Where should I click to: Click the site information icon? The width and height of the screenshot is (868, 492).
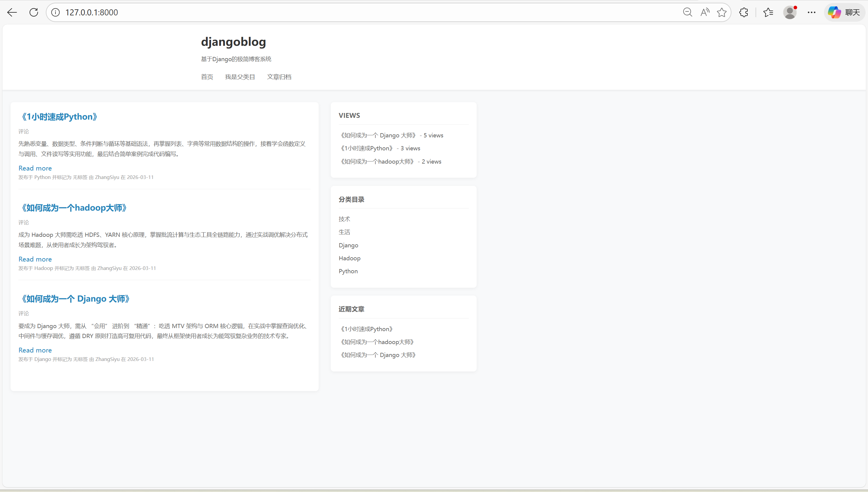pos(55,12)
